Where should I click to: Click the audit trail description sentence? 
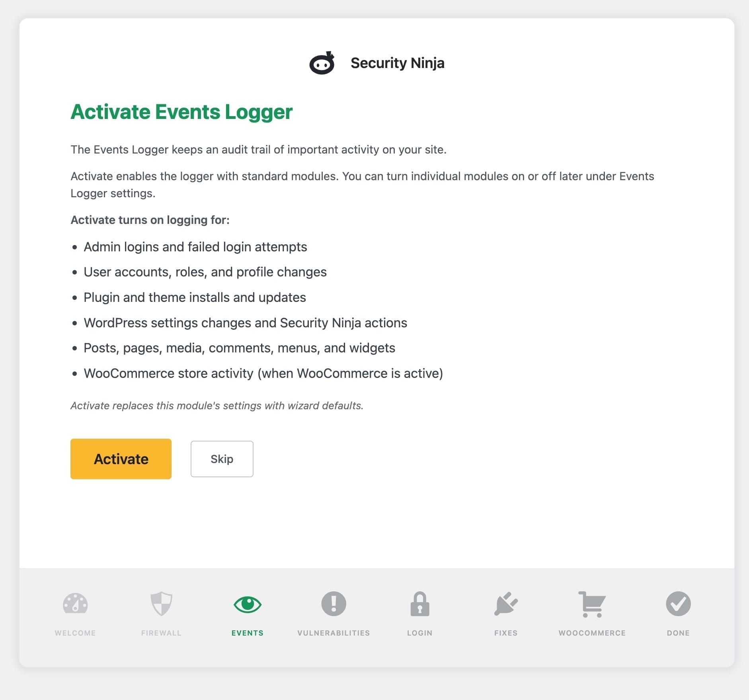259,150
